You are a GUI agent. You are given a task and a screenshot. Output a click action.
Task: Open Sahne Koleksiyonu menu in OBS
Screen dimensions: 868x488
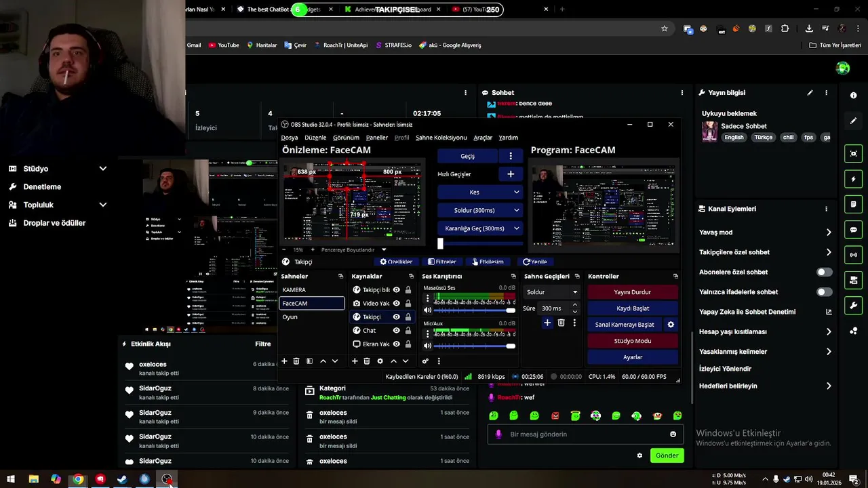point(441,138)
